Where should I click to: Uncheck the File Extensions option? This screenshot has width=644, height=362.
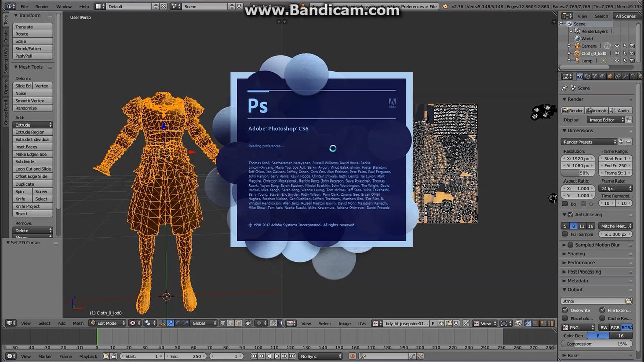coord(602,310)
